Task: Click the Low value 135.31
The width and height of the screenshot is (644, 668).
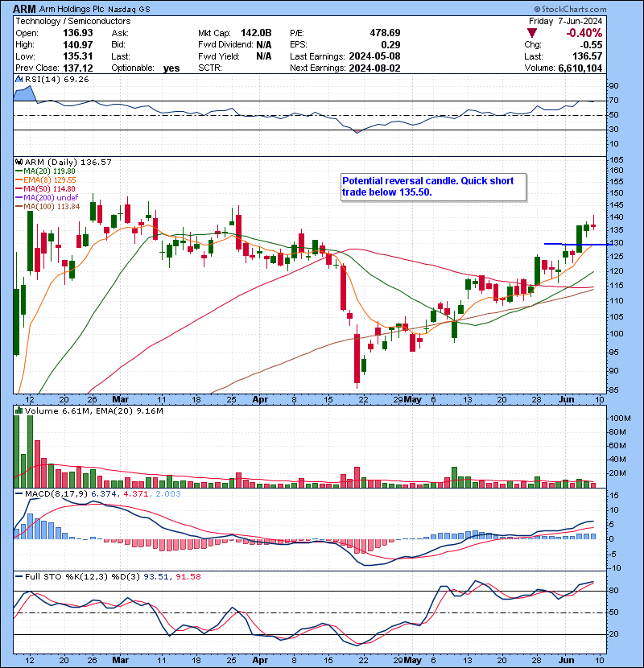Action: coord(78,56)
